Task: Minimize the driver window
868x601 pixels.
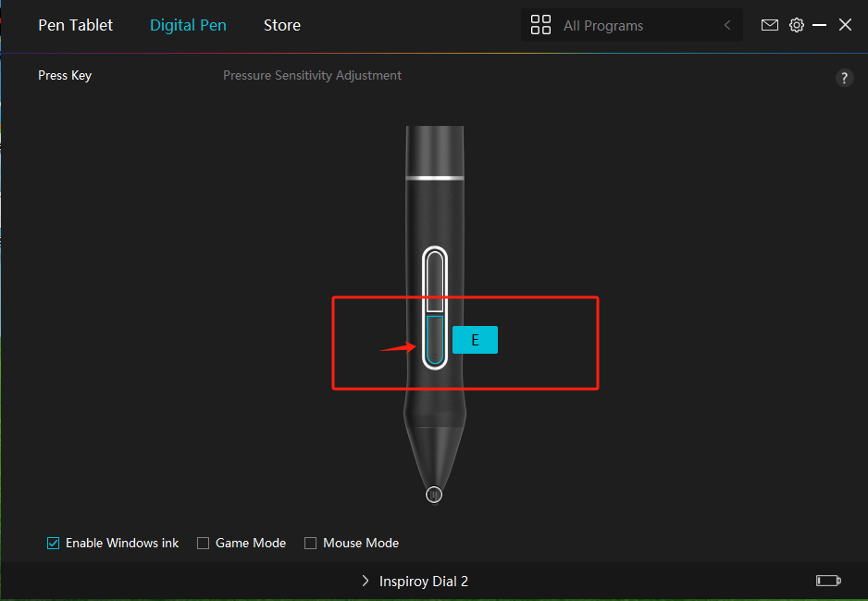Action: point(819,25)
